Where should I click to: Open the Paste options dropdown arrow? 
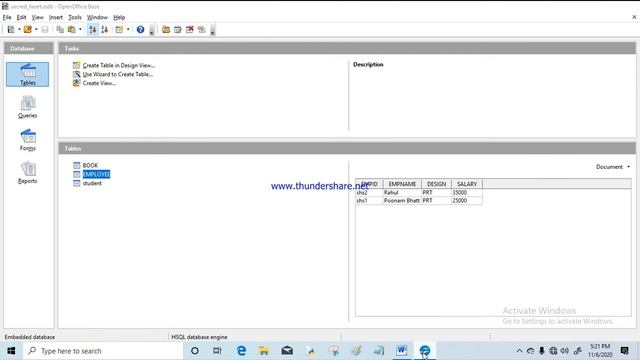pyautogui.click(x=80, y=29)
